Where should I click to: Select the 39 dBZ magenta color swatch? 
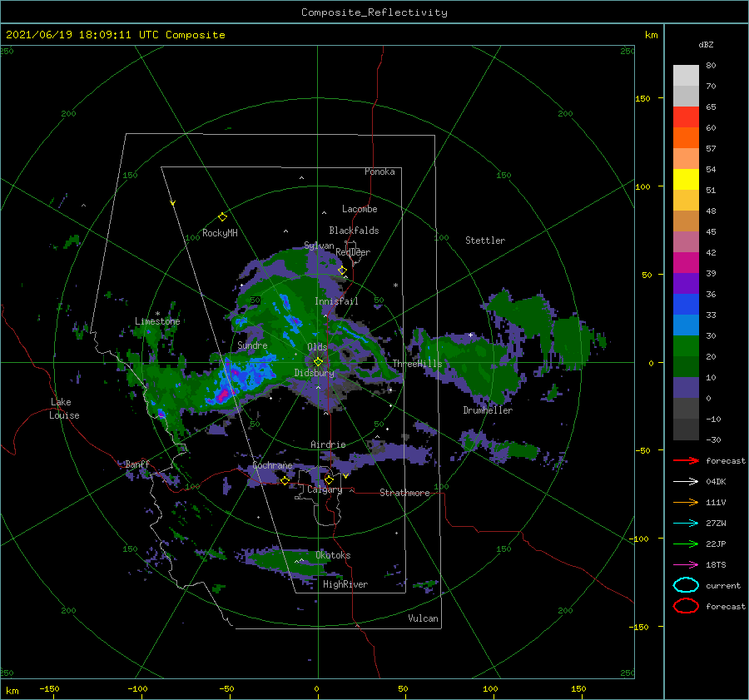[x=686, y=262]
